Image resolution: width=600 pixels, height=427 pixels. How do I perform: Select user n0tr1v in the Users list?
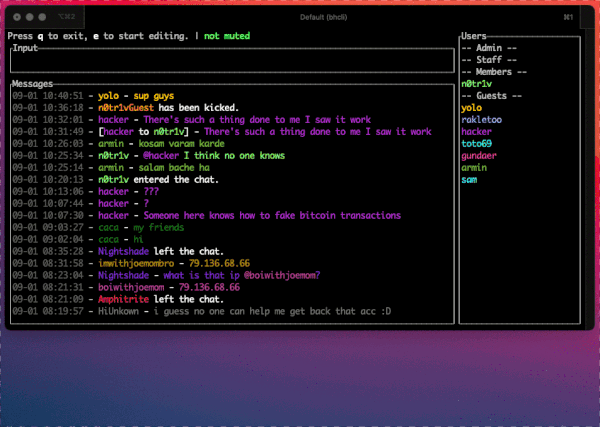pyautogui.click(x=477, y=84)
